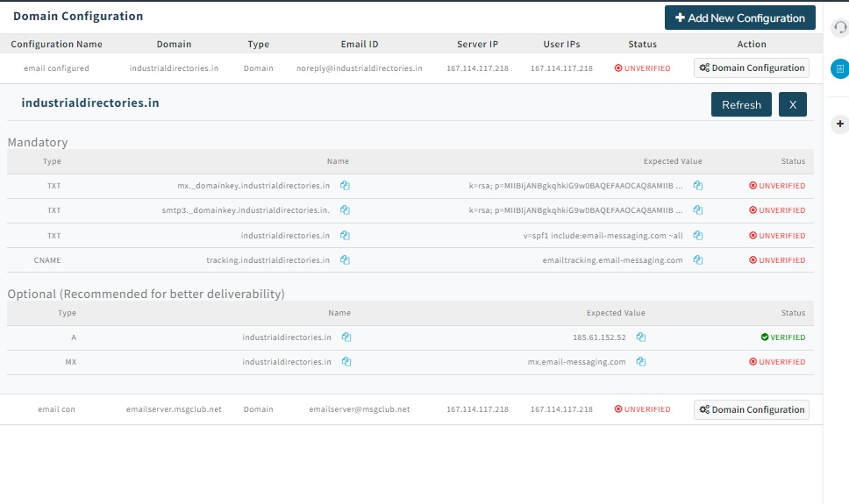Click noreply@industrialdirectories.in email ID
The height and width of the screenshot is (504, 849).
point(359,68)
